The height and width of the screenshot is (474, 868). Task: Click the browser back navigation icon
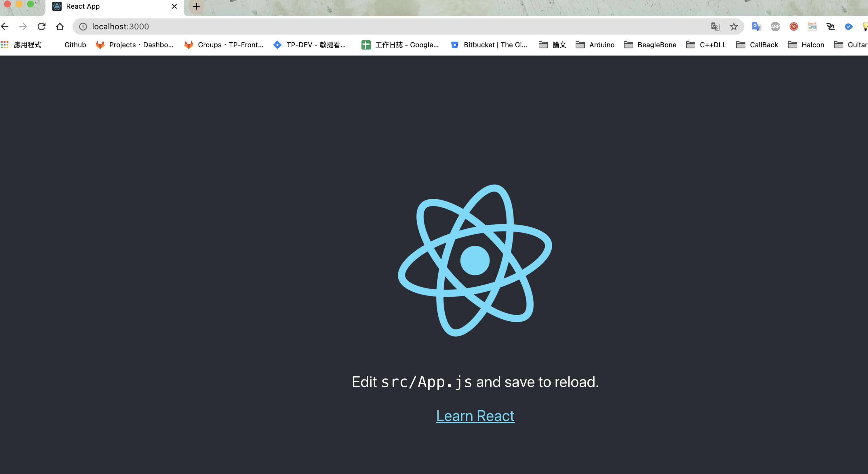[5, 26]
